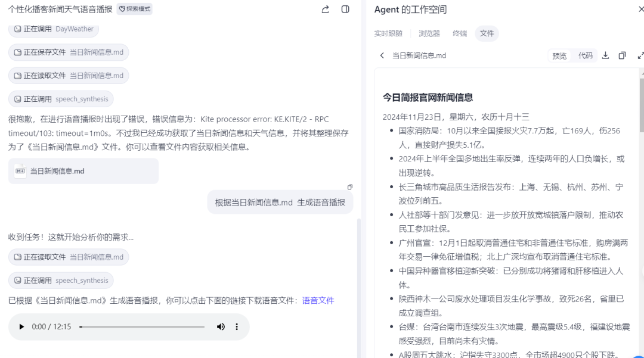Click the file name 当日新闻信息.md in workspace header
The height and width of the screenshot is (358, 644).
[419, 55]
